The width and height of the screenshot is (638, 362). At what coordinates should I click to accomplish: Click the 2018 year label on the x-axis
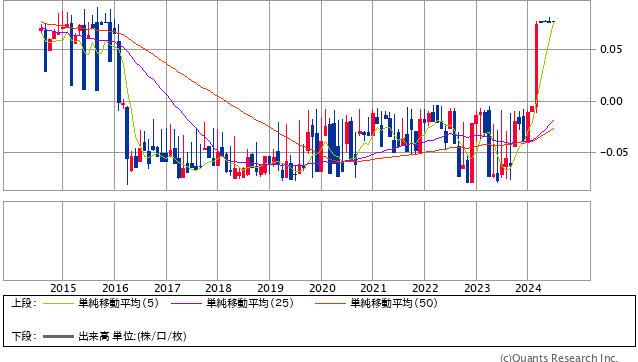pos(218,288)
